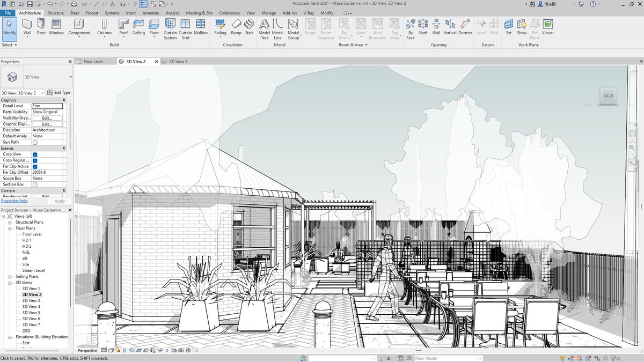Viewport: 644px width, 362px height.
Task: Select the Roof tool
Action: click(x=123, y=27)
